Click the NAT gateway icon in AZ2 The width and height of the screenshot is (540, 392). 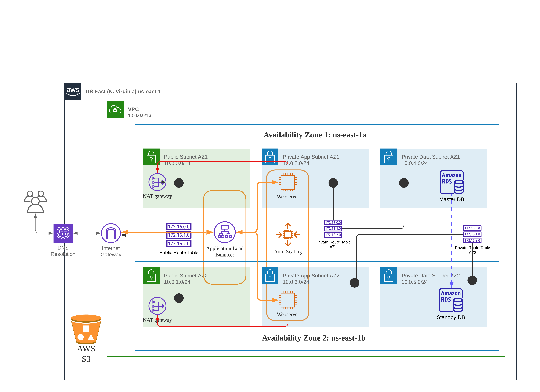157,306
